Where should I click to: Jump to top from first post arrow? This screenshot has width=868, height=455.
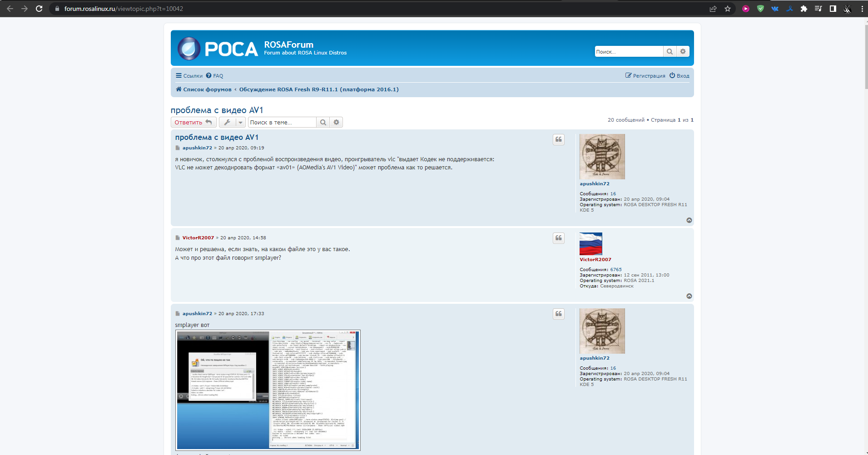coord(689,220)
